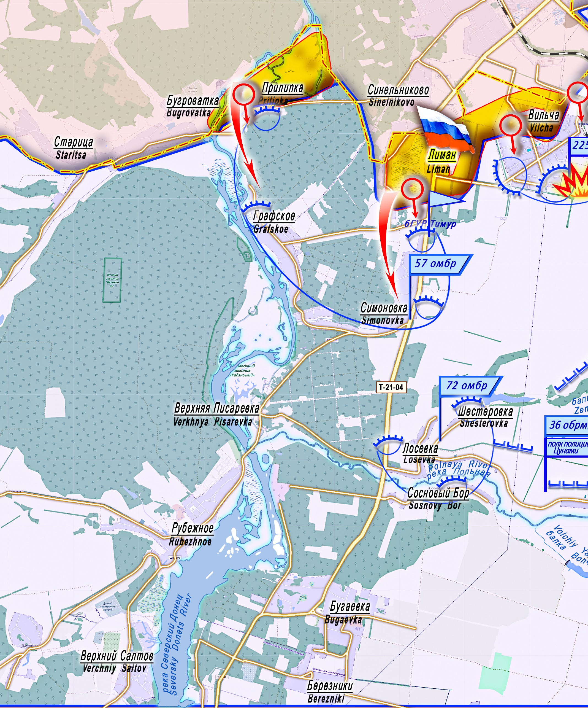Viewport: 588px width, 708px height.
Task: Click the red circle marker south of Liman
Action: coord(413,189)
